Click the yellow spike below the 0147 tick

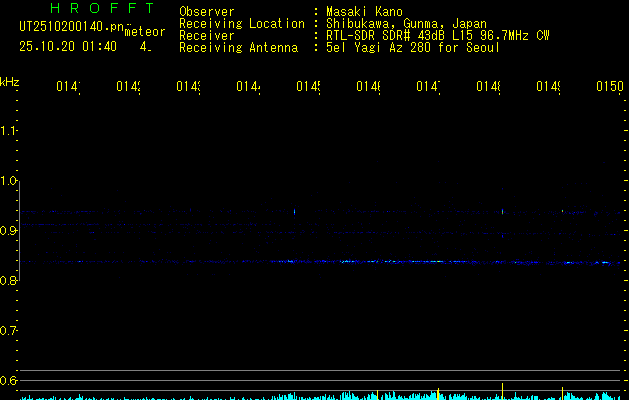(x=438, y=394)
